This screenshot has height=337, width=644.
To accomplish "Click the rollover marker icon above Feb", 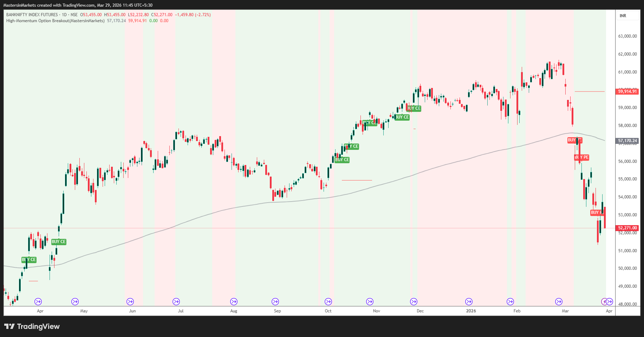I will [x=510, y=301].
